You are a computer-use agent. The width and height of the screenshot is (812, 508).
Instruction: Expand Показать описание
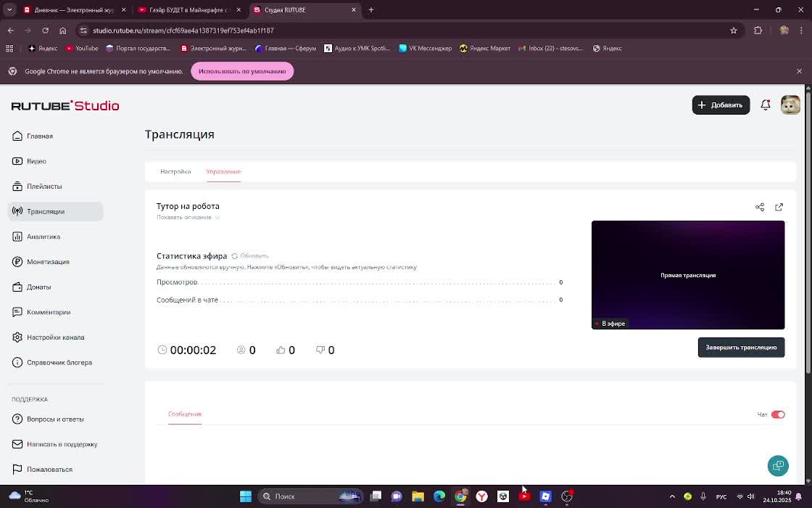pyautogui.click(x=188, y=217)
